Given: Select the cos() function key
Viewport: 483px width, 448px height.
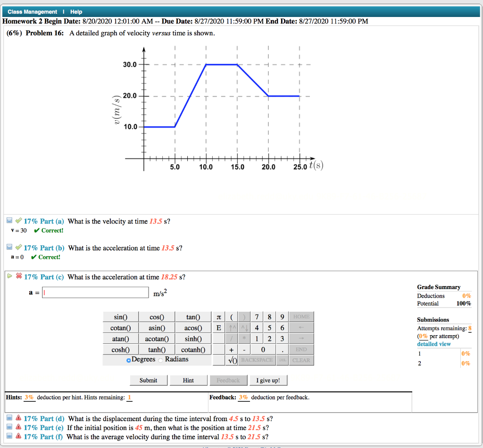Looking at the screenshot, I should pyautogui.click(x=157, y=316).
